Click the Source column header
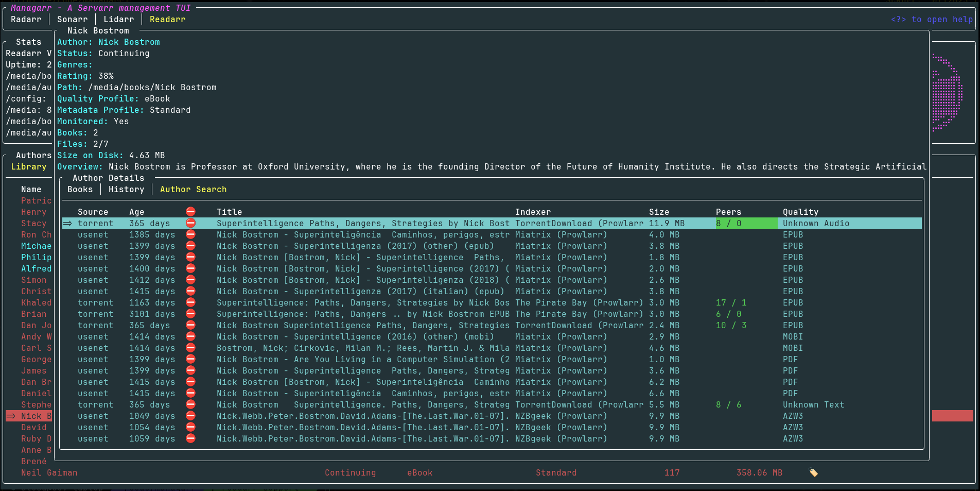The image size is (980, 491). (93, 212)
